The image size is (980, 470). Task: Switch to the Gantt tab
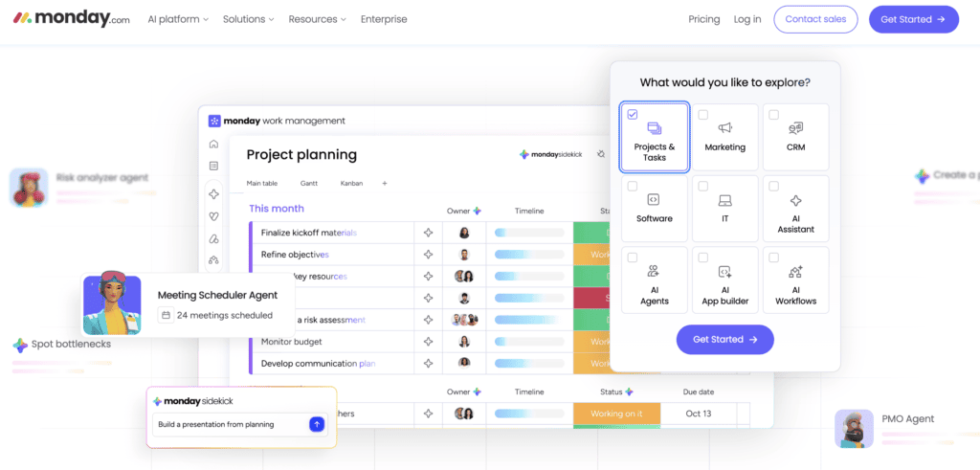pyautogui.click(x=309, y=184)
